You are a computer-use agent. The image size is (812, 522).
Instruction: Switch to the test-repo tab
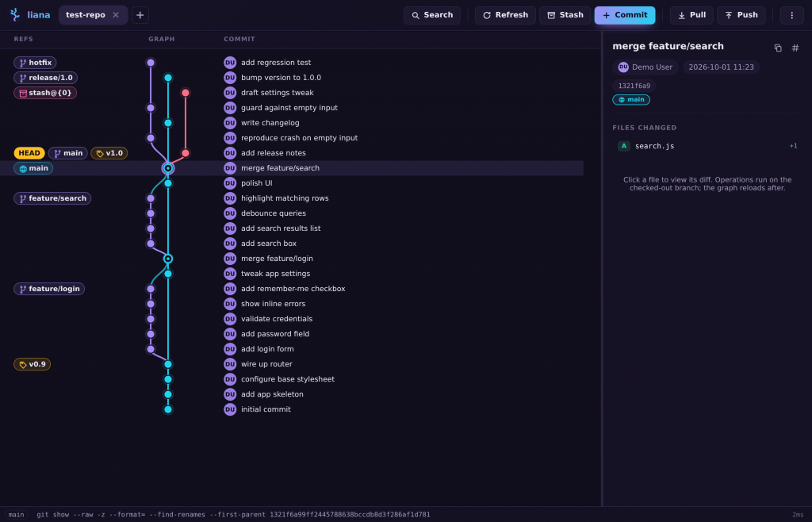[86, 15]
